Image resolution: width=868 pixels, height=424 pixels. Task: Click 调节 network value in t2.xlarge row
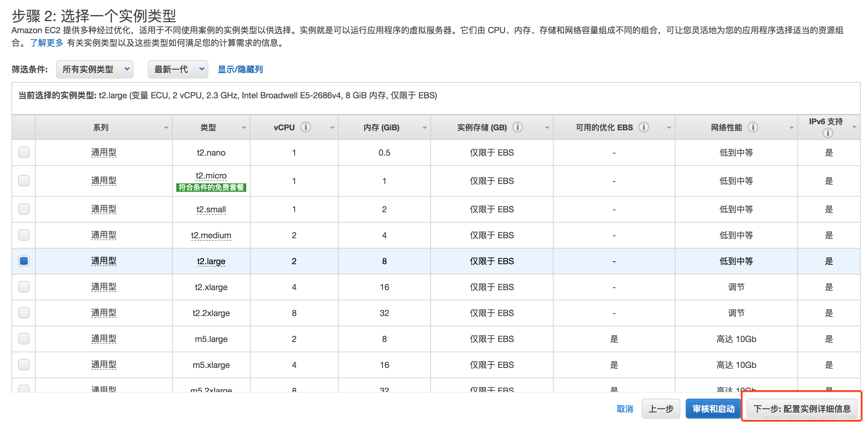click(736, 287)
